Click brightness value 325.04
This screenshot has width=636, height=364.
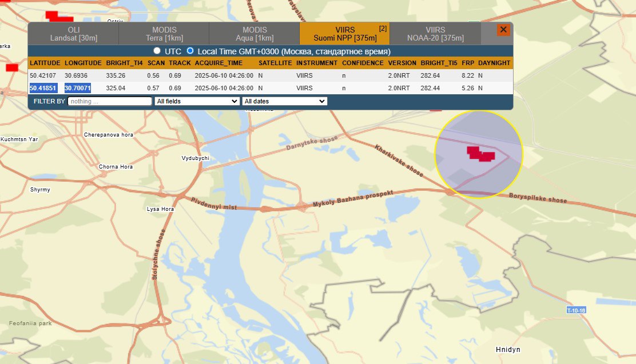(116, 88)
